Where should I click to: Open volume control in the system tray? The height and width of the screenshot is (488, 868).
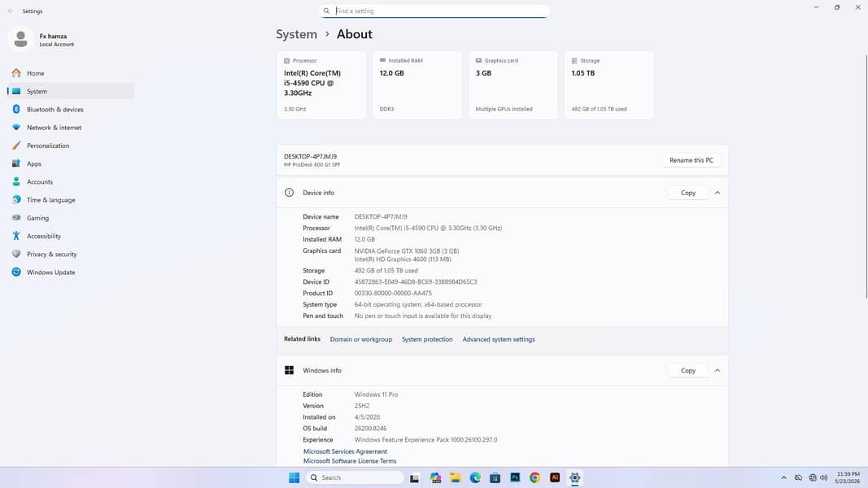pos(824,478)
